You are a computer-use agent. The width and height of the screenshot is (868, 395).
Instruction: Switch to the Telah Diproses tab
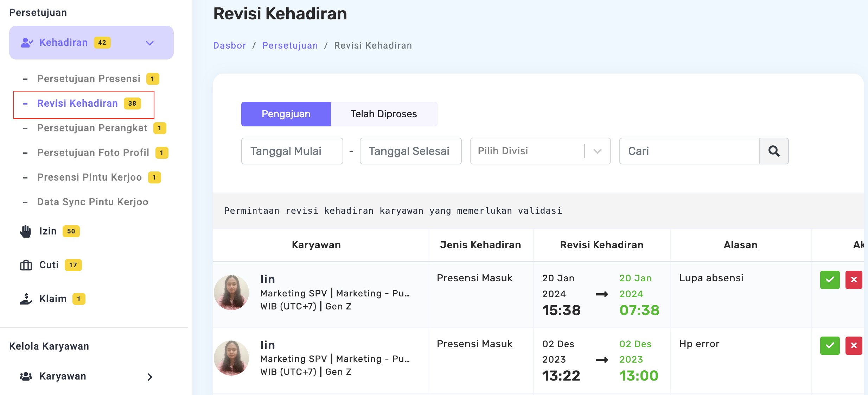point(384,114)
